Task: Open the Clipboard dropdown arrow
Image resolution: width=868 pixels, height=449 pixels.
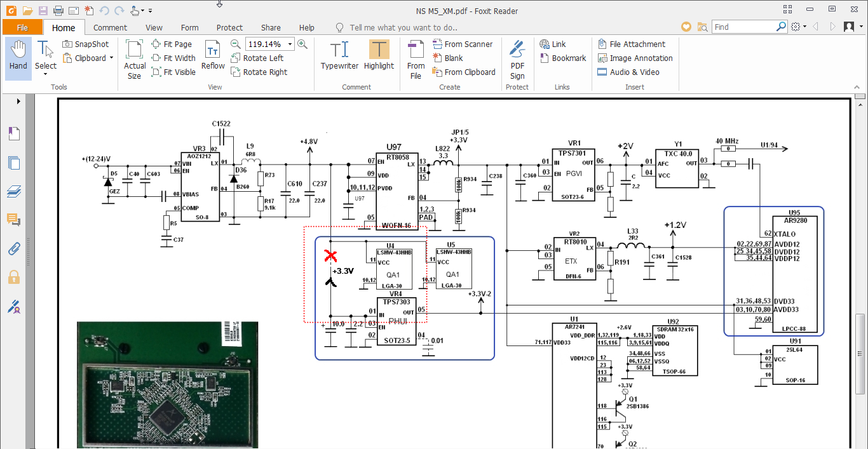Action: click(x=111, y=58)
